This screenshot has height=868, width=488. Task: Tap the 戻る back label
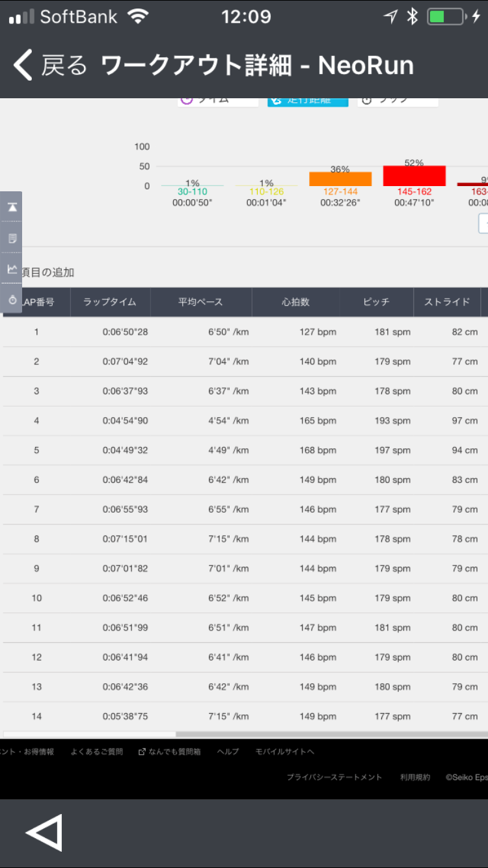click(64, 66)
